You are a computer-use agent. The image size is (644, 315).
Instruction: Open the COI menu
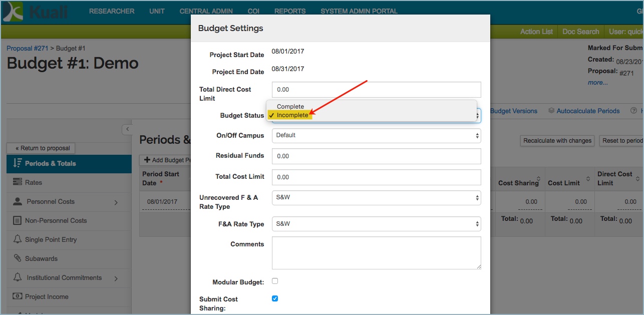[x=253, y=11]
